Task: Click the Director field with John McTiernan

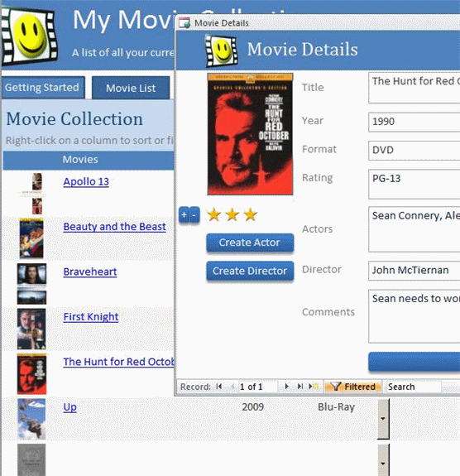Action: coord(414,271)
